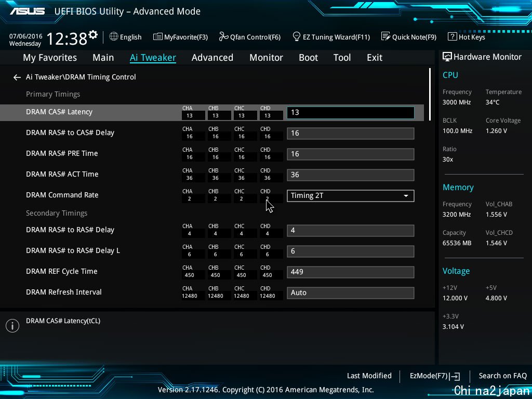Click Memory Frequency 3200 MHz value
The width and height of the screenshot is (532, 399).
pos(457,215)
